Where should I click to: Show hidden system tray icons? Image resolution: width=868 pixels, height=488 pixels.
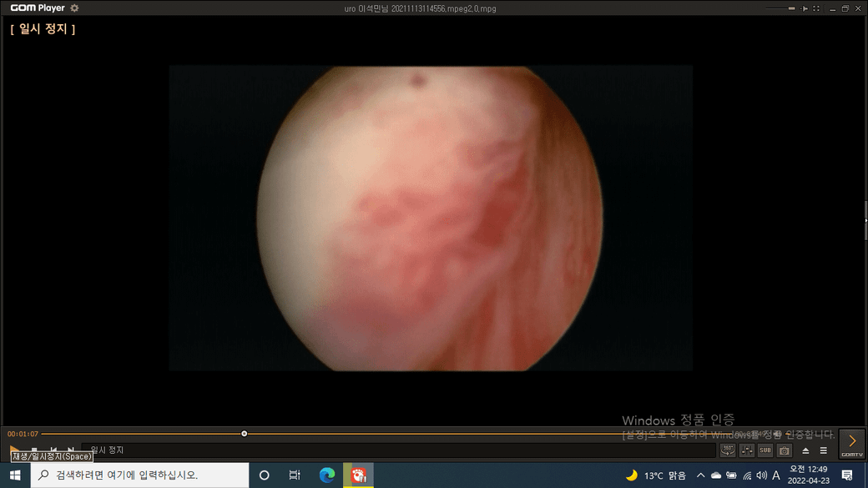click(700, 475)
